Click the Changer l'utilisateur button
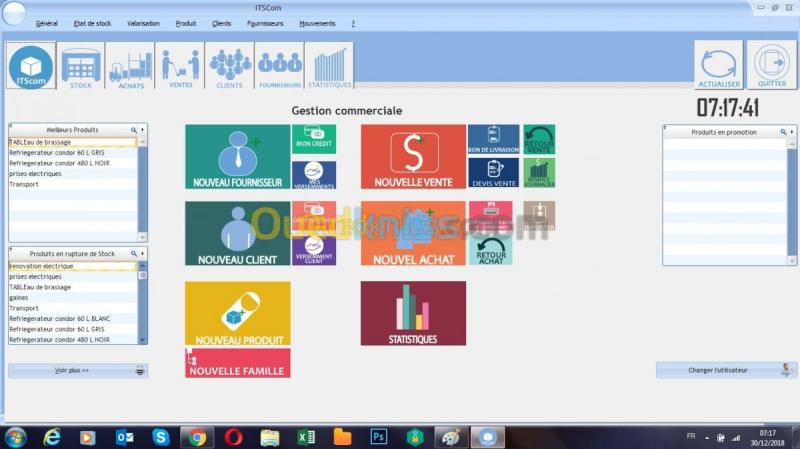Image resolution: width=800 pixels, height=449 pixels. 726,370
